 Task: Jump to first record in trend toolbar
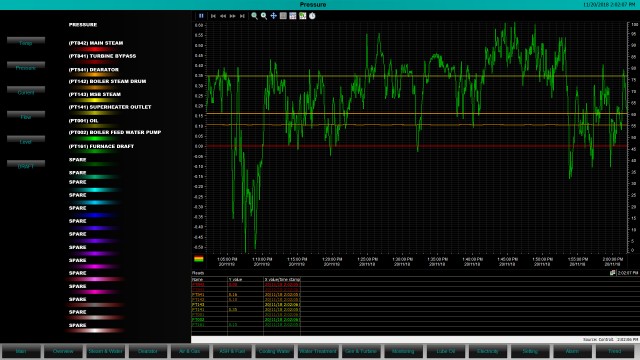coord(213,16)
